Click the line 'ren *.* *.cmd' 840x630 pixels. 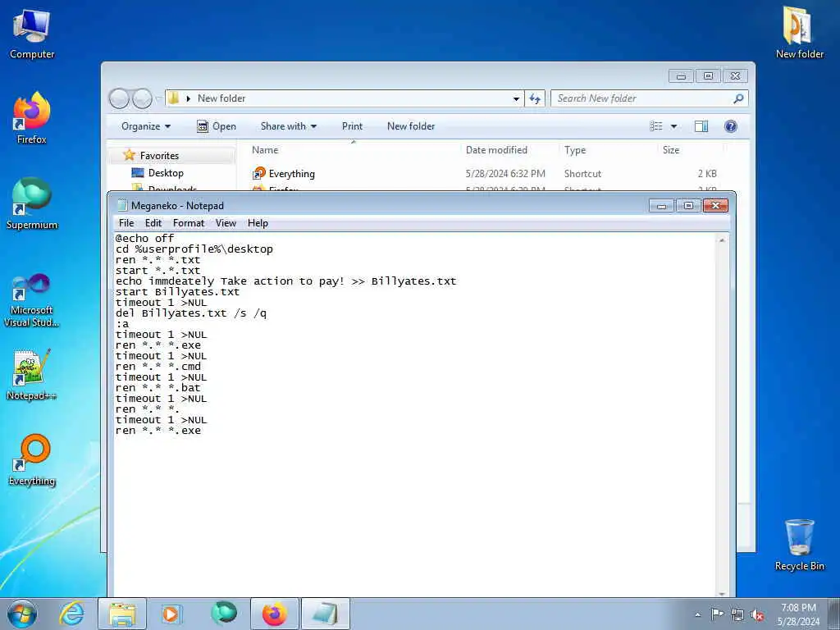coord(158,367)
